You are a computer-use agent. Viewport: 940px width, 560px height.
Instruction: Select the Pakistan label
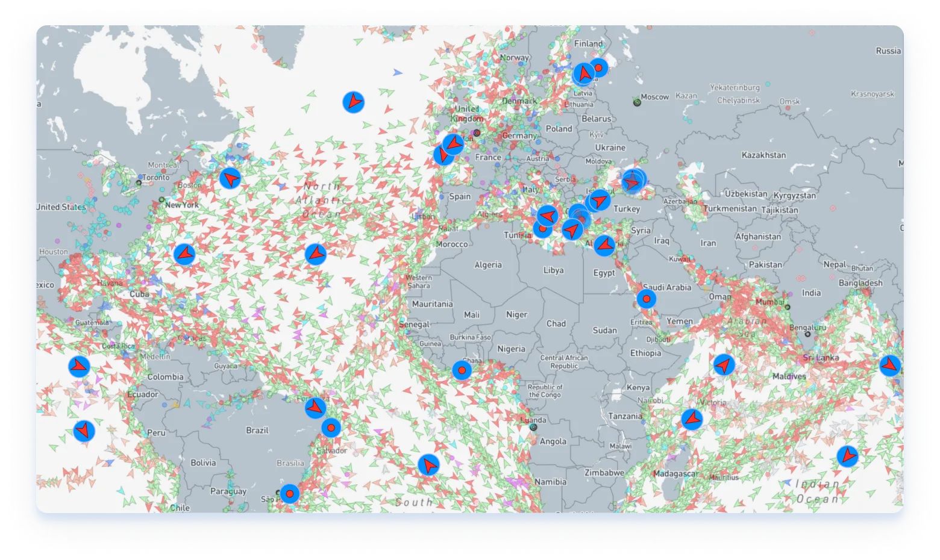[765, 265]
